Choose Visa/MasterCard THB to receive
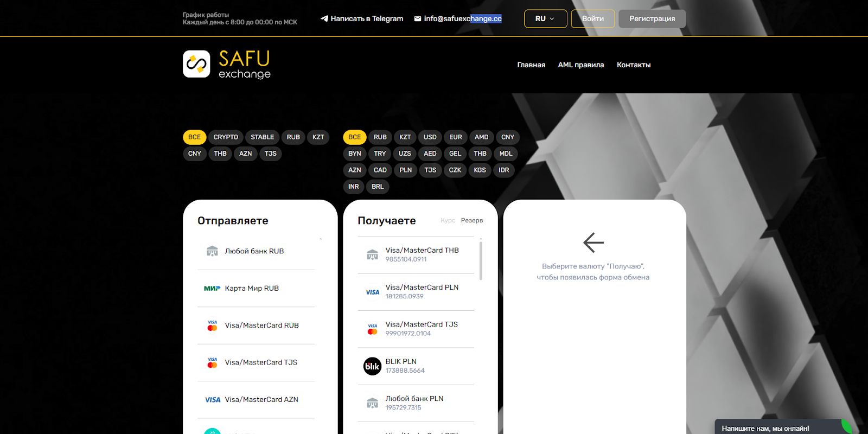The image size is (868, 434). click(x=416, y=255)
